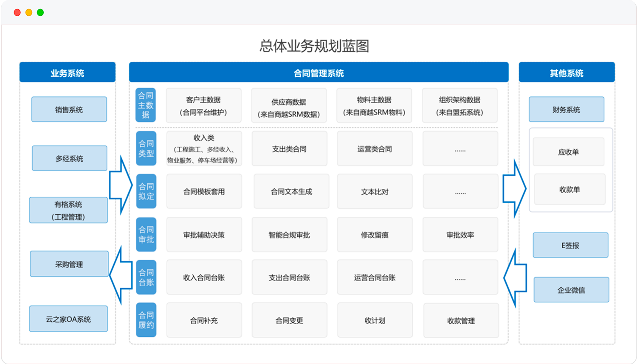Open the 合同文本生成 card

(291, 191)
